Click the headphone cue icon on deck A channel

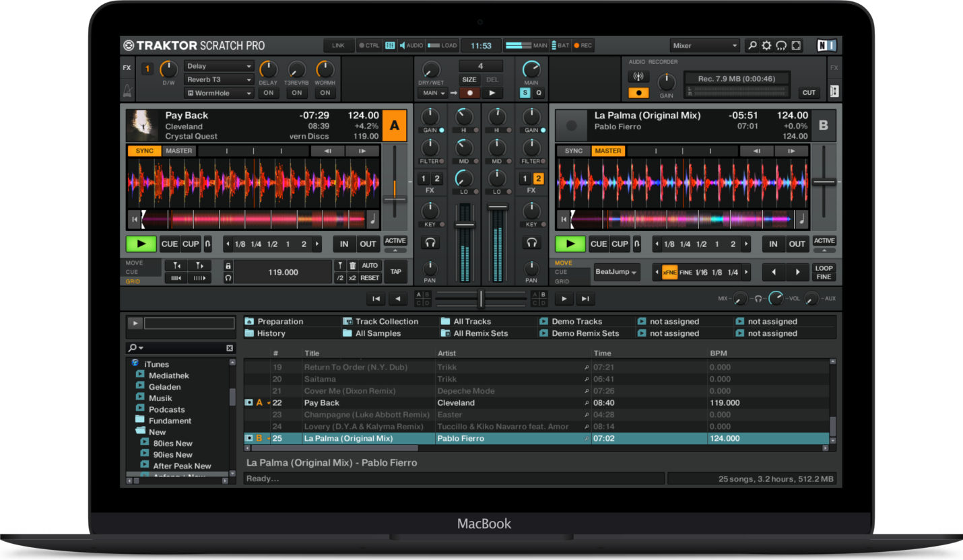click(430, 242)
